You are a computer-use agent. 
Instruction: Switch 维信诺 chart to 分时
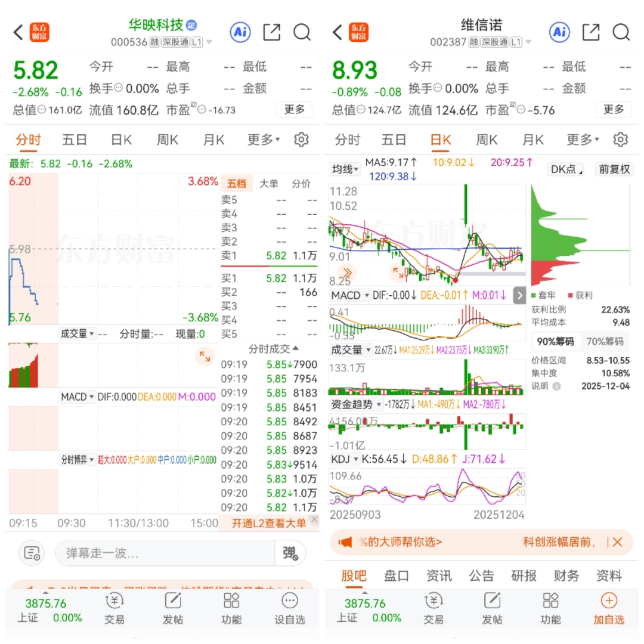tap(348, 140)
